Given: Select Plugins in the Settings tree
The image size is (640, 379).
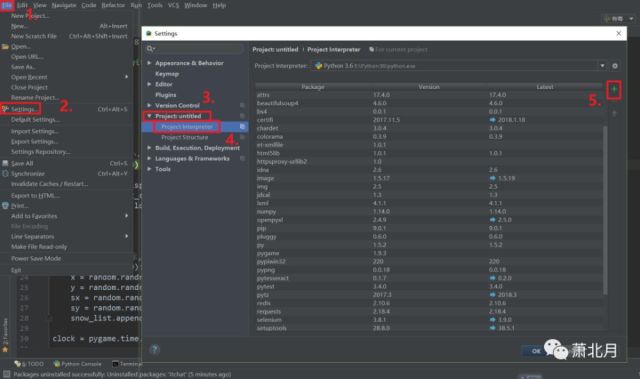Looking at the screenshot, I should tap(166, 95).
